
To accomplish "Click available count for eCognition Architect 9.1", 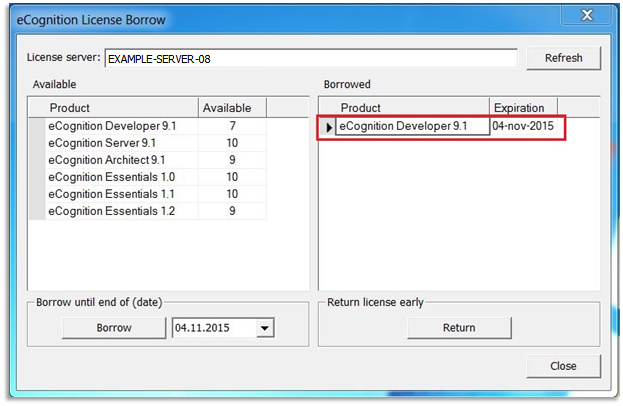I will click(232, 160).
